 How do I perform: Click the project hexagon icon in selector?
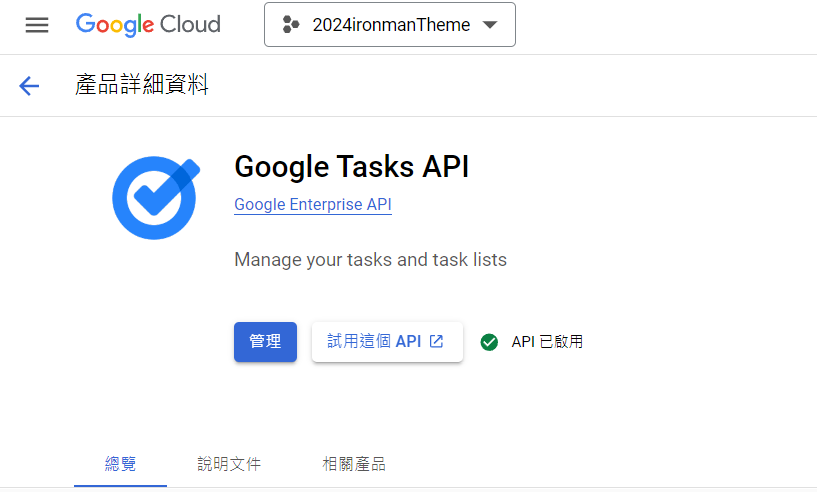291,24
